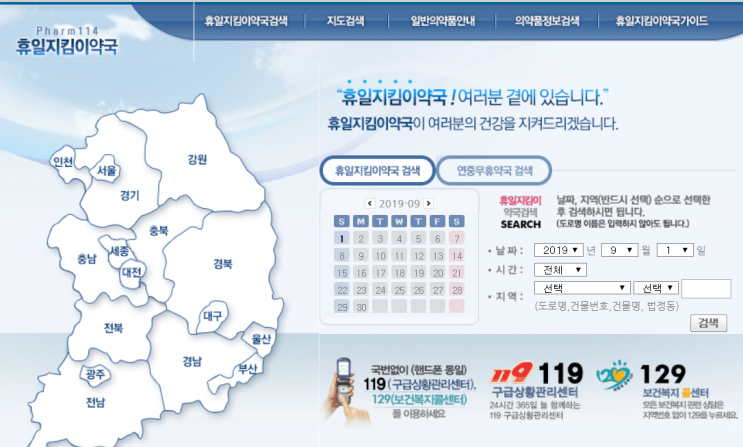Click the 구급상황관리센터 heading text
The height and width of the screenshot is (447, 743).
tap(535, 392)
